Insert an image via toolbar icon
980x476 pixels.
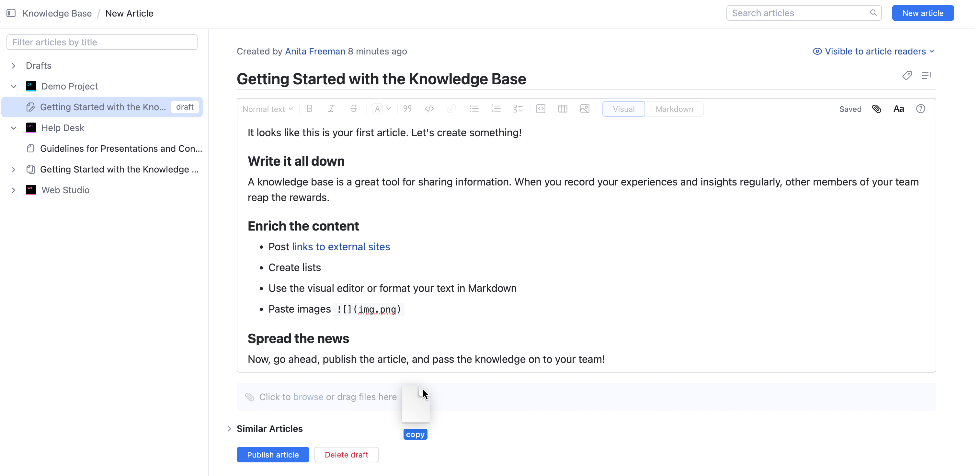[585, 109]
